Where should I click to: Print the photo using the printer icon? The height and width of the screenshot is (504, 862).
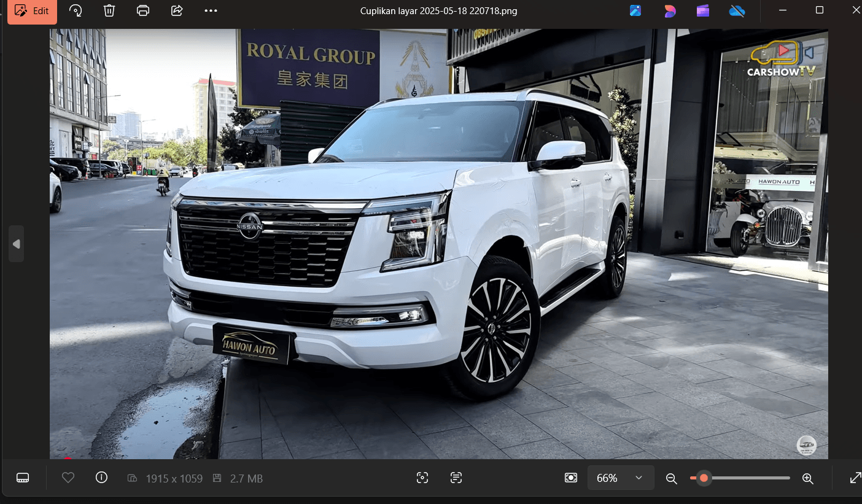143,11
